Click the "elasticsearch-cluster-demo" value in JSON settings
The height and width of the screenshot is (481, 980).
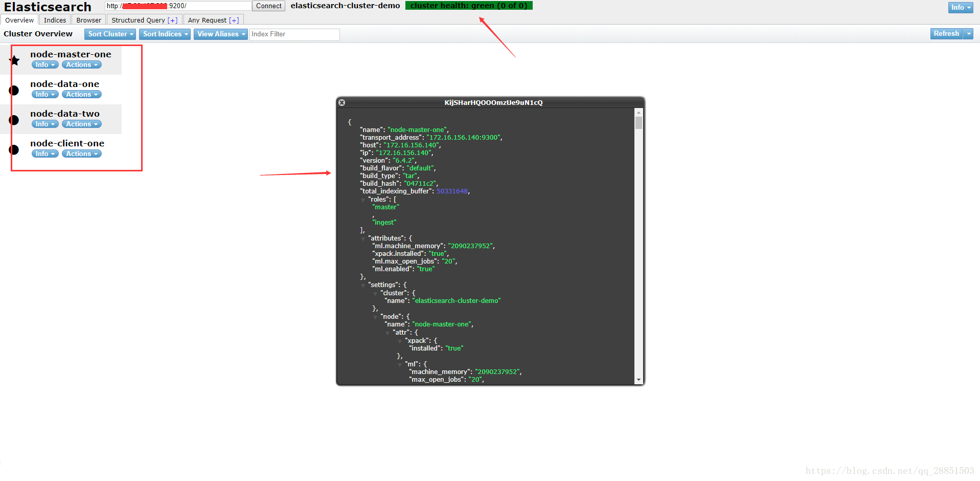point(457,301)
